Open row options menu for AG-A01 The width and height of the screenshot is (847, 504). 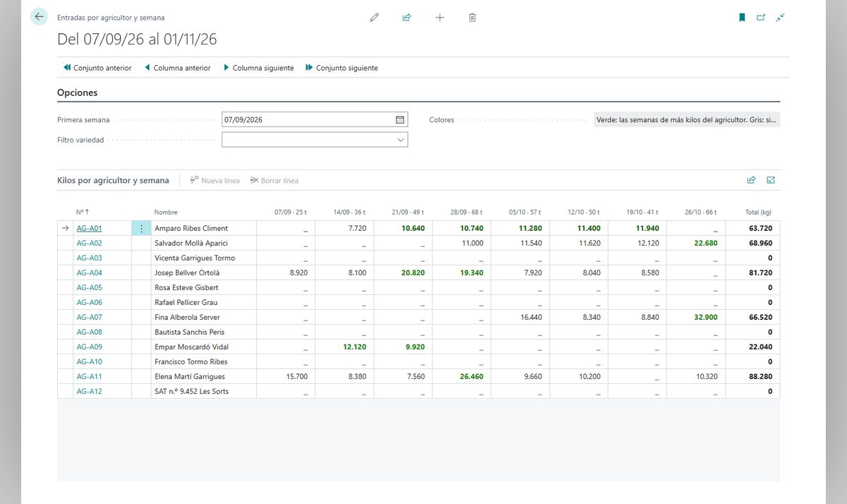coord(141,228)
